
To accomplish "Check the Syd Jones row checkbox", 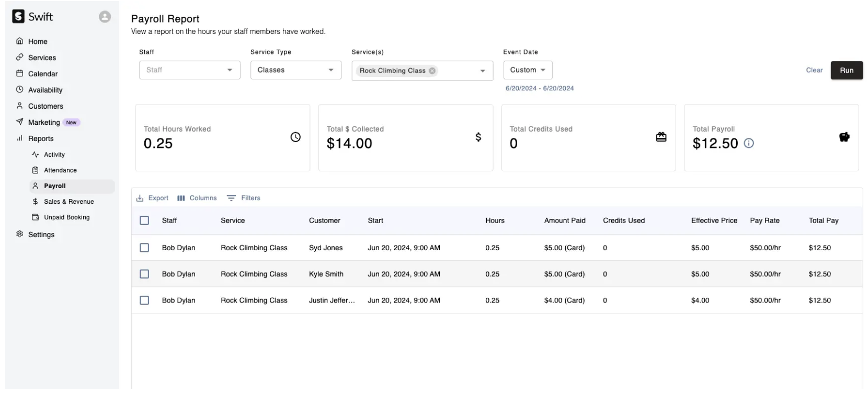I will click(144, 248).
